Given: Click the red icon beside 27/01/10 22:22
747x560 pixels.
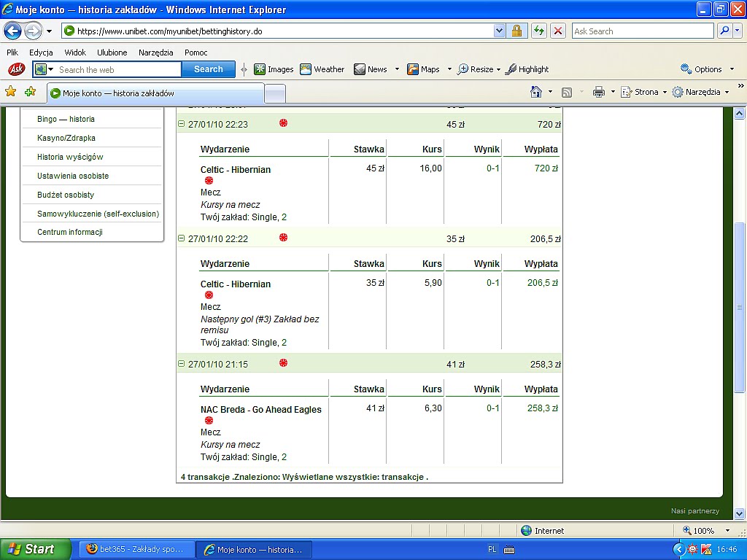Looking at the screenshot, I should point(284,237).
